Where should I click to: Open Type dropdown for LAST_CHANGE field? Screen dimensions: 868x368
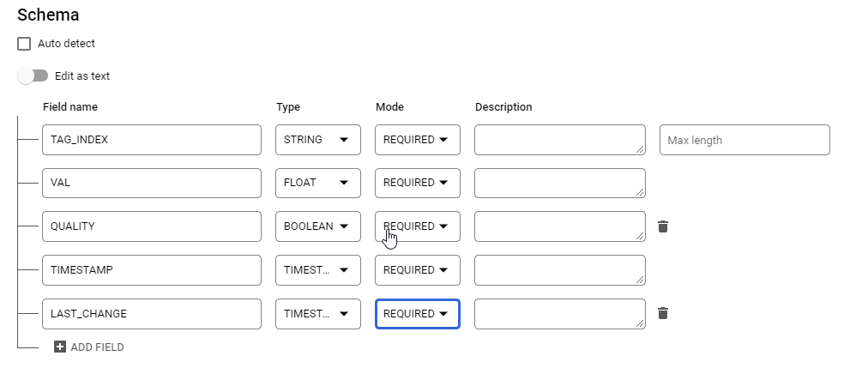coord(317,314)
